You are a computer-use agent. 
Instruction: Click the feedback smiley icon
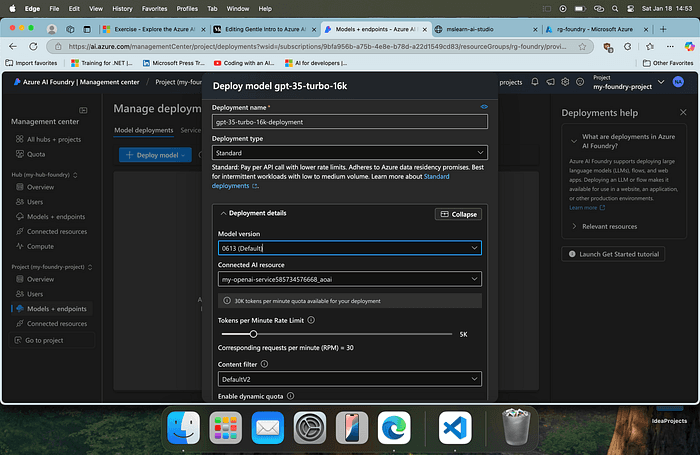580,82
